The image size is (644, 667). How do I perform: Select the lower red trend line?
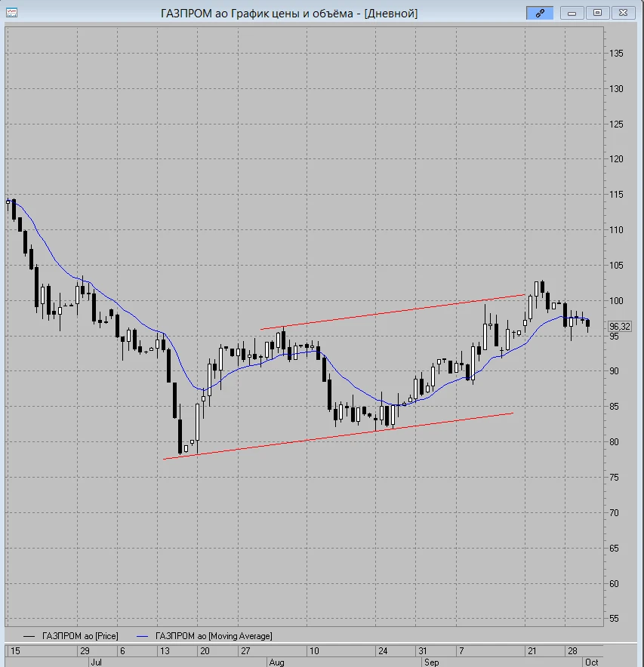click(x=338, y=436)
